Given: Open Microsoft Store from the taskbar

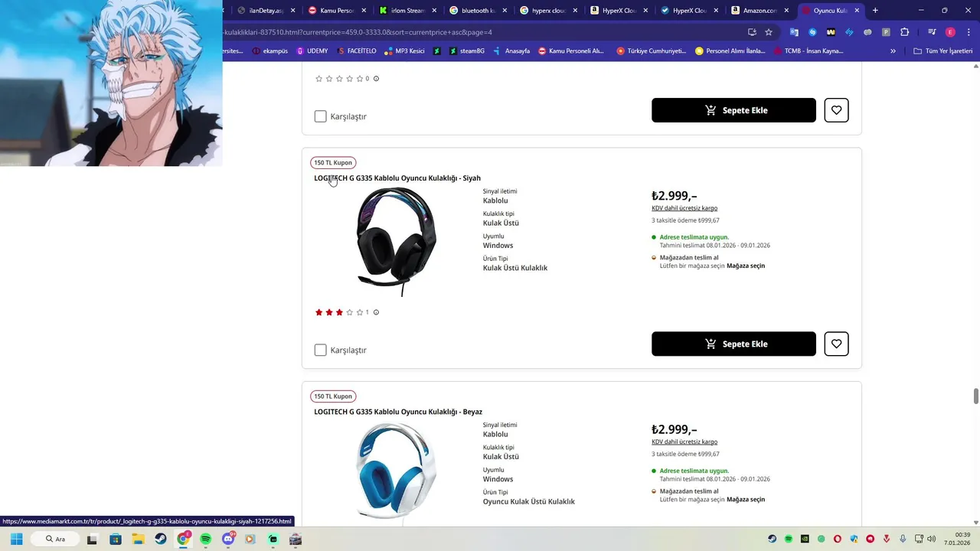Looking at the screenshot, I should pyautogui.click(x=115, y=539).
